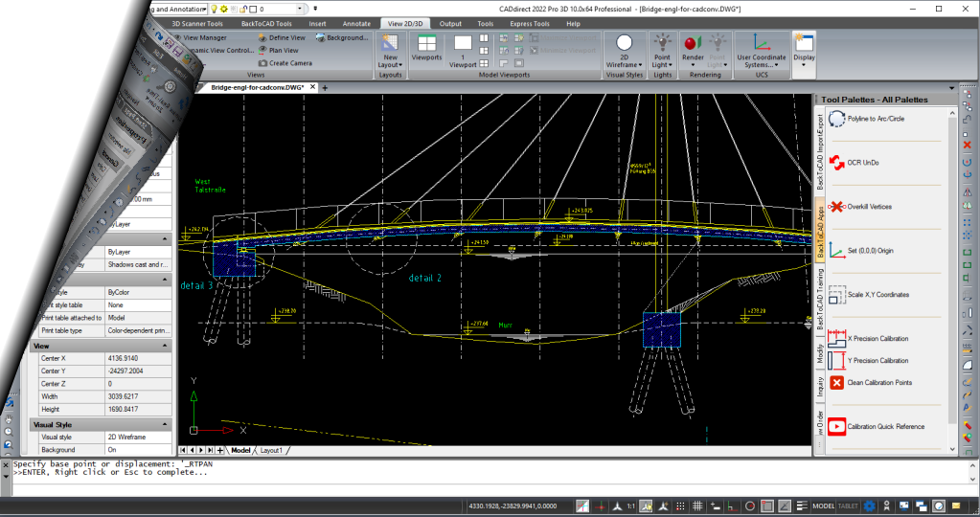Toggle snap dots mode in status bar
The width and height of the screenshot is (980, 517).
pos(680,506)
